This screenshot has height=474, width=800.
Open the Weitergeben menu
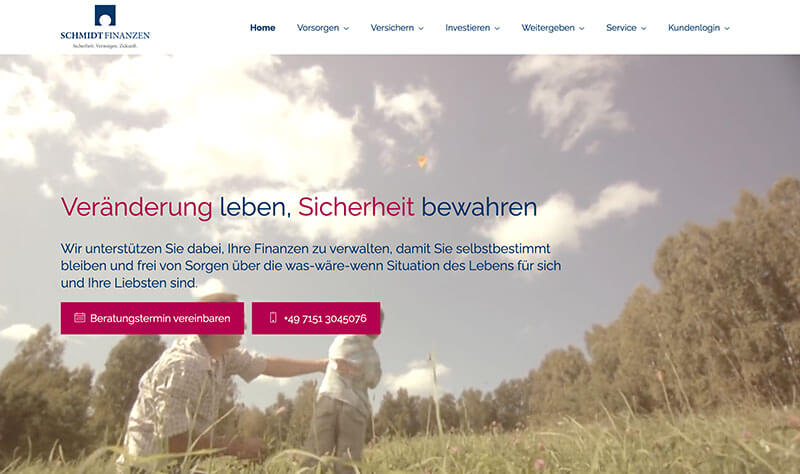[548, 28]
